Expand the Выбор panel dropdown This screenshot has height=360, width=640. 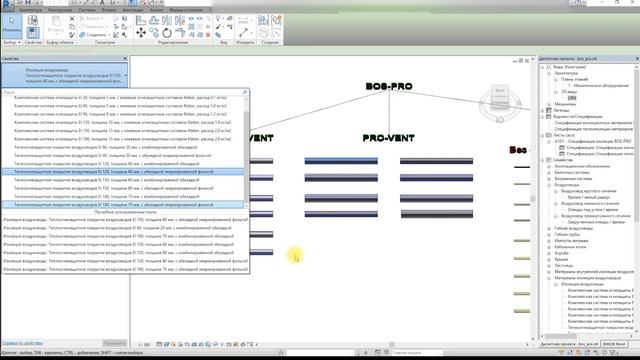click(12, 42)
